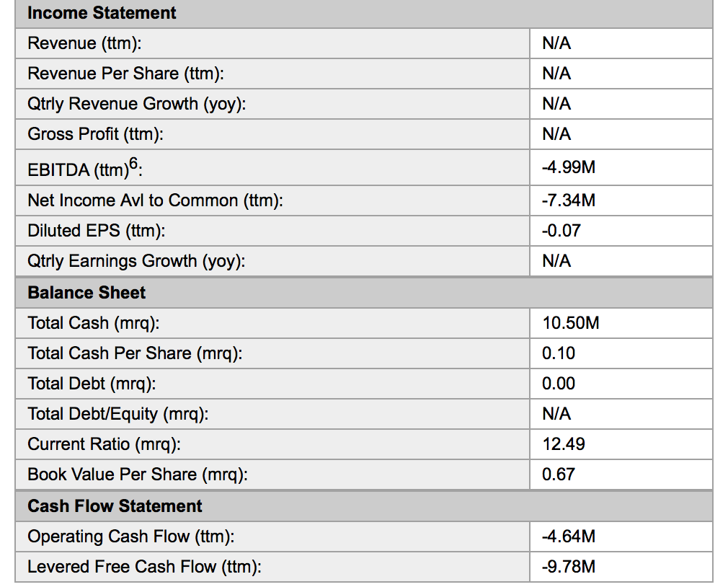This screenshot has height=587, width=728.
Task: Click the Levered Free Cash Flow value -9.78M
Action: tap(568, 567)
